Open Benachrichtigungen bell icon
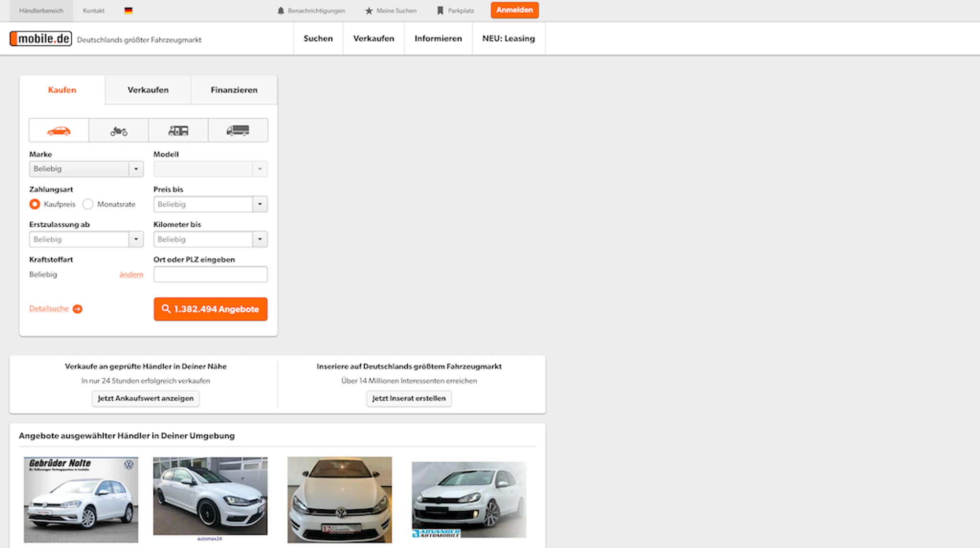Viewport: 980px width, 548px height. click(281, 11)
